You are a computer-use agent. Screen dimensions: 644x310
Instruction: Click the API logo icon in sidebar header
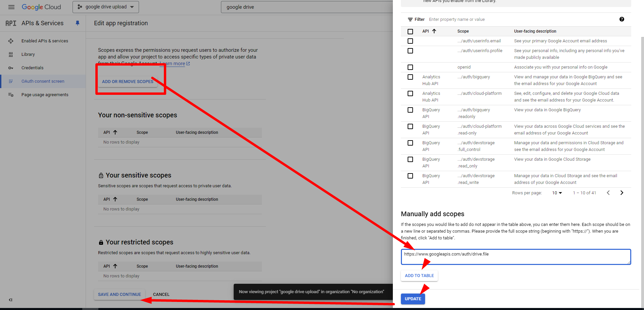coord(11,23)
